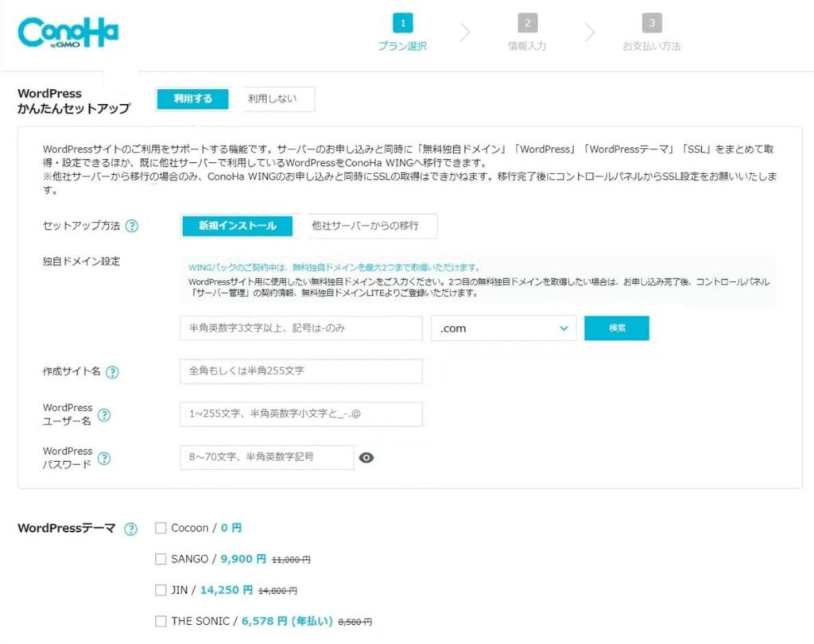Screen dimensions: 814x644
Task: Open help icon beside WordPress パスワード
Action: click(x=104, y=458)
